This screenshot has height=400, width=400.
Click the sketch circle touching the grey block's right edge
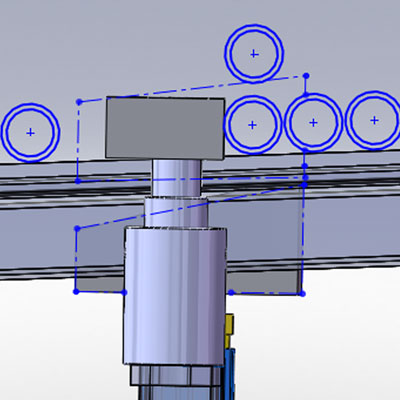252,125
